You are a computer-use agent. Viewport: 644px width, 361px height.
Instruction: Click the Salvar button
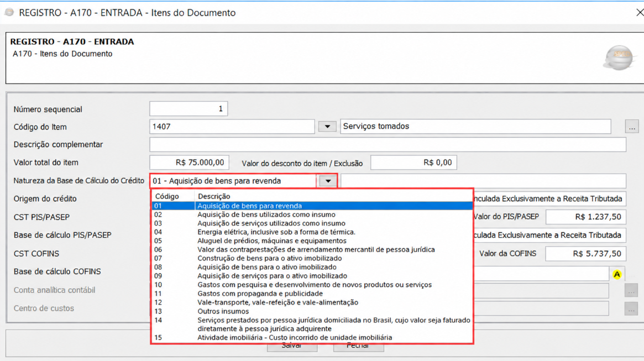(292, 347)
